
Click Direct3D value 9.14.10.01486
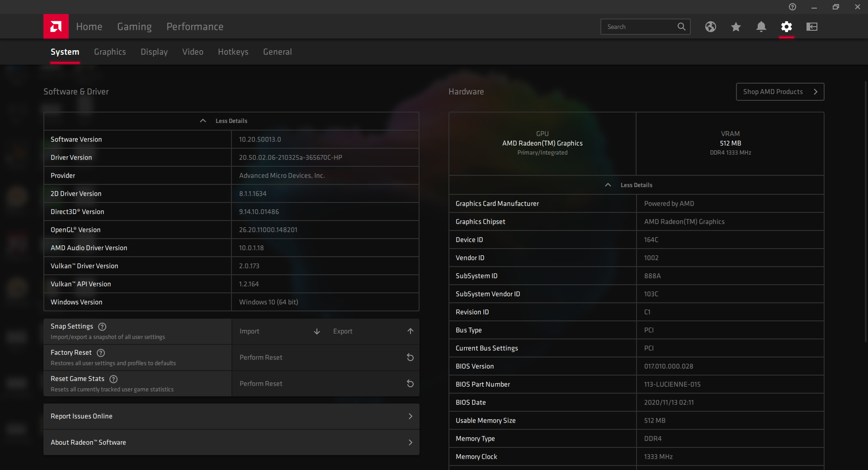pos(259,212)
